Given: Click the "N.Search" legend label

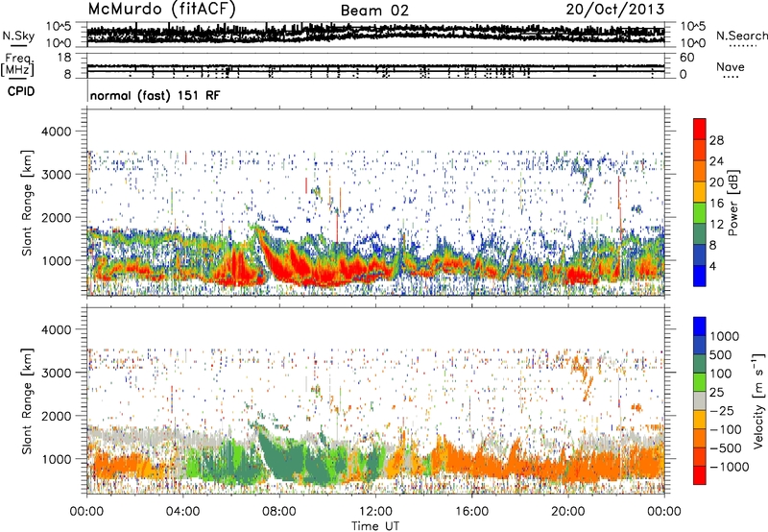Looking at the screenshot, I should click(x=742, y=36).
